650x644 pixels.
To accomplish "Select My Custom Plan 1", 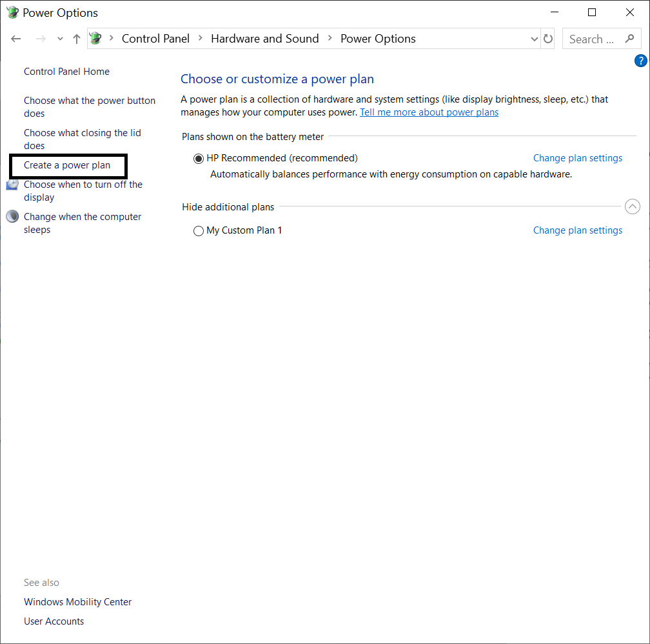I will [199, 230].
